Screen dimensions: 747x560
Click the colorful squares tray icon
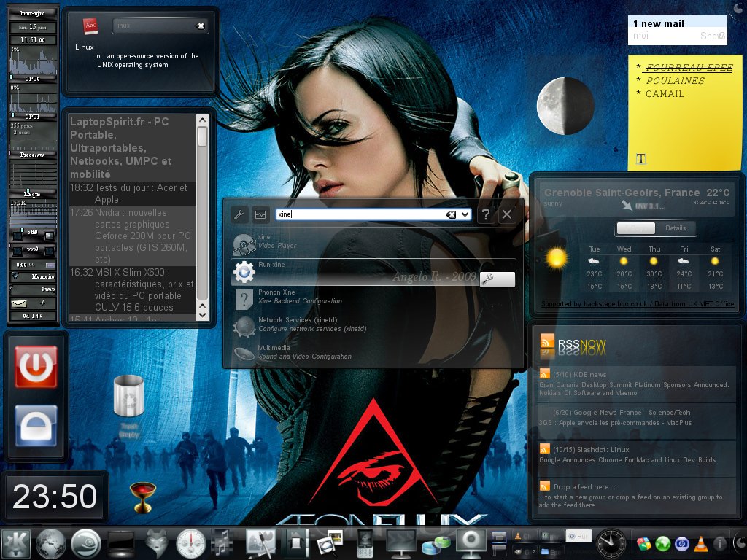tap(643, 543)
